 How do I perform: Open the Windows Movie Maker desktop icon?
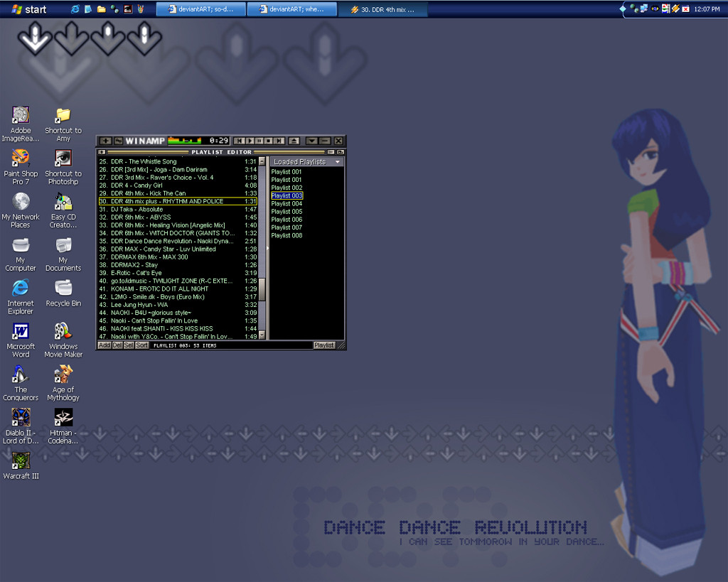coord(63,340)
